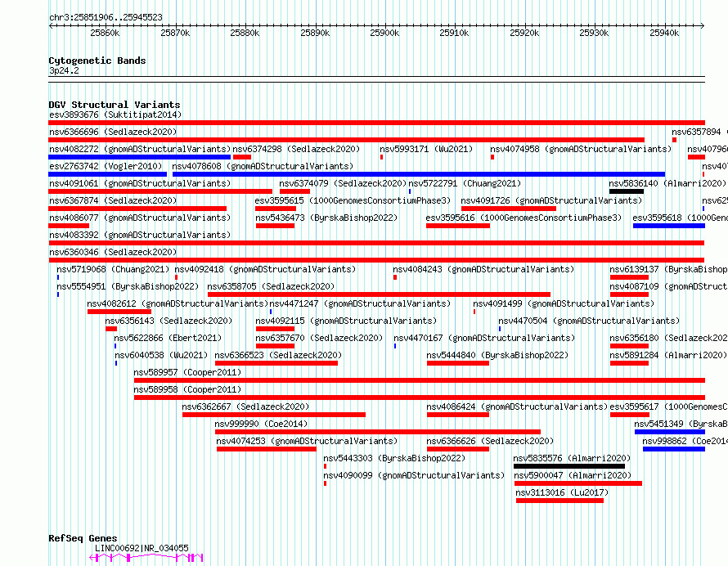Click nsv4470167 (gnomADStructuralVariants) label
The height and width of the screenshot is (566, 728).
484,338
